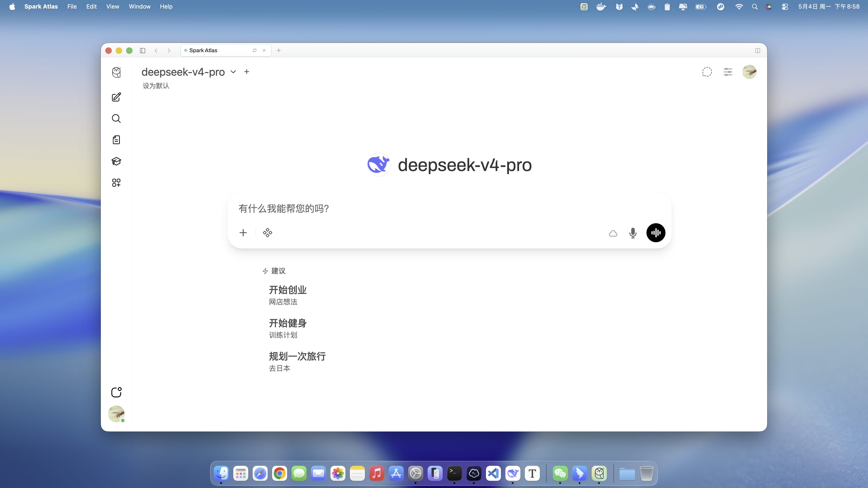Open search from the sidebar magnifier icon
This screenshot has width=868, height=488.
[x=116, y=119]
